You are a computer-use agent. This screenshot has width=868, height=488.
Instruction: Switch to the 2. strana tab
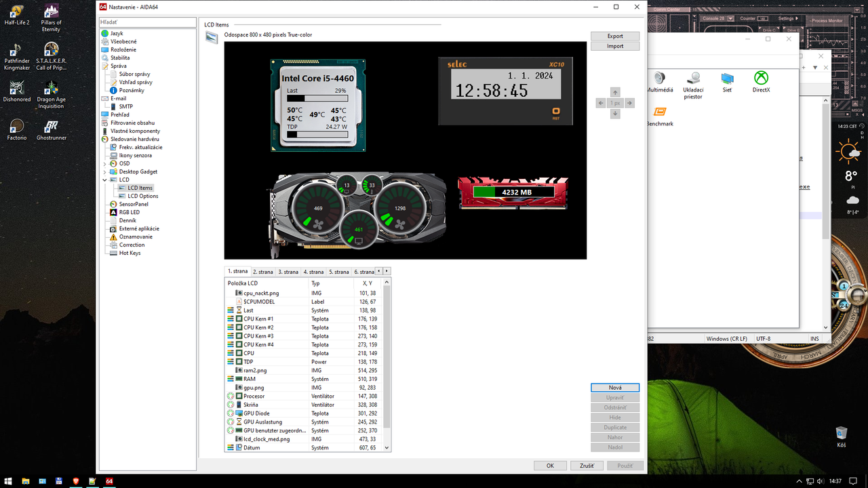coord(262,272)
